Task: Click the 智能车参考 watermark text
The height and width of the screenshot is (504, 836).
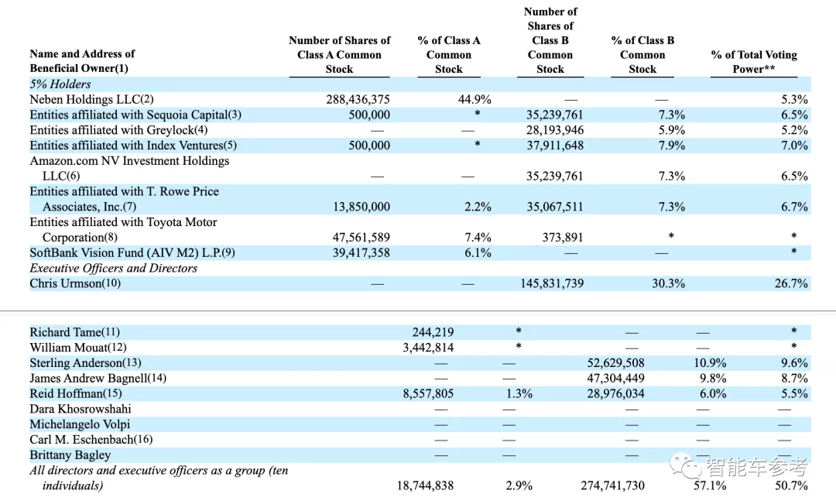Action: click(755, 467)
